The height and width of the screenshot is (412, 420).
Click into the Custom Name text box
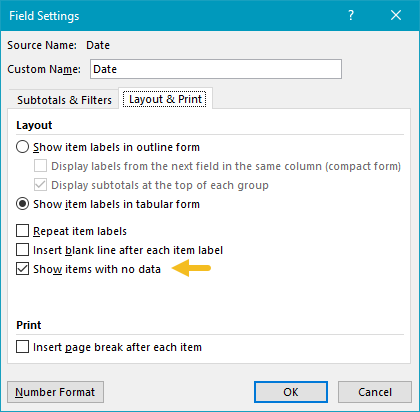tap(216, 69)
